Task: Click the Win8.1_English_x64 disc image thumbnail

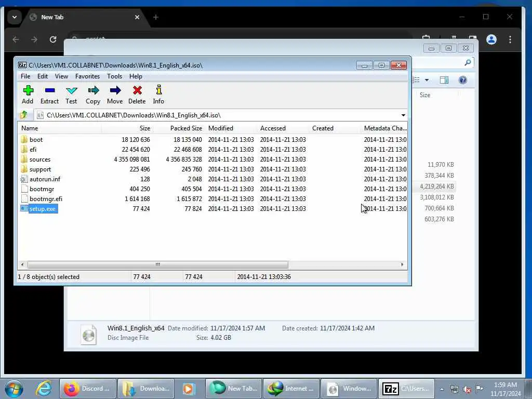Action: pyautogui.click(x=88, y=335)
